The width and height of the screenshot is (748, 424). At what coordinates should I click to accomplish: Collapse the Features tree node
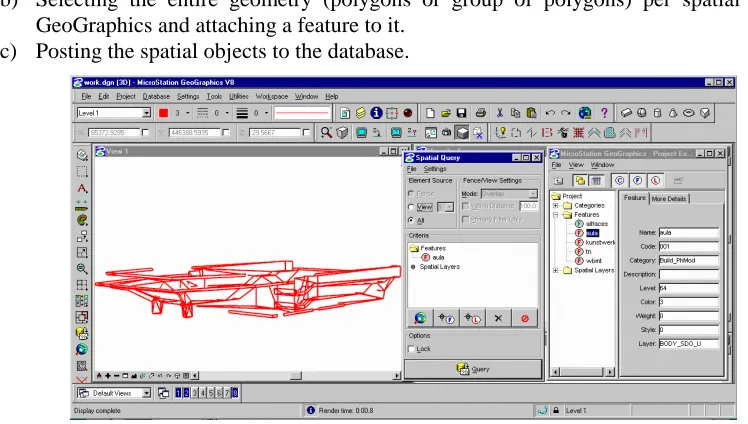556,215
